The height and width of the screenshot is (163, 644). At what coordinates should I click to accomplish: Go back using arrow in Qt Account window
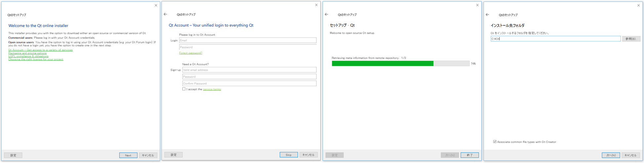coord(165,14)
